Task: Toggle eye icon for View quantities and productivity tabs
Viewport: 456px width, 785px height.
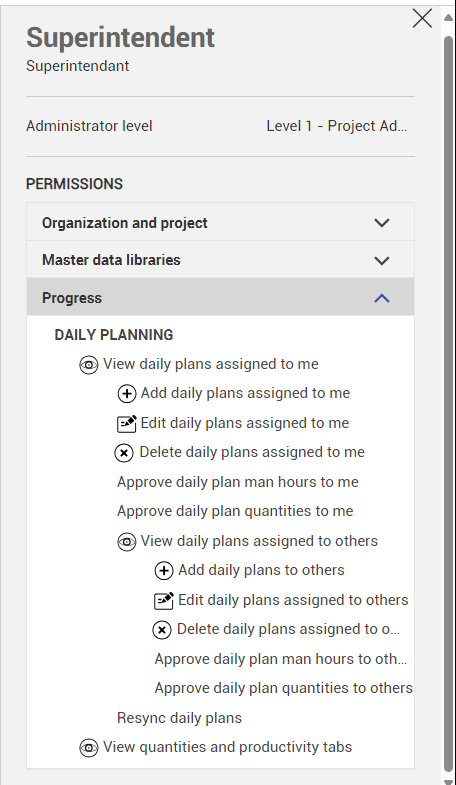Action: point(89,748)
